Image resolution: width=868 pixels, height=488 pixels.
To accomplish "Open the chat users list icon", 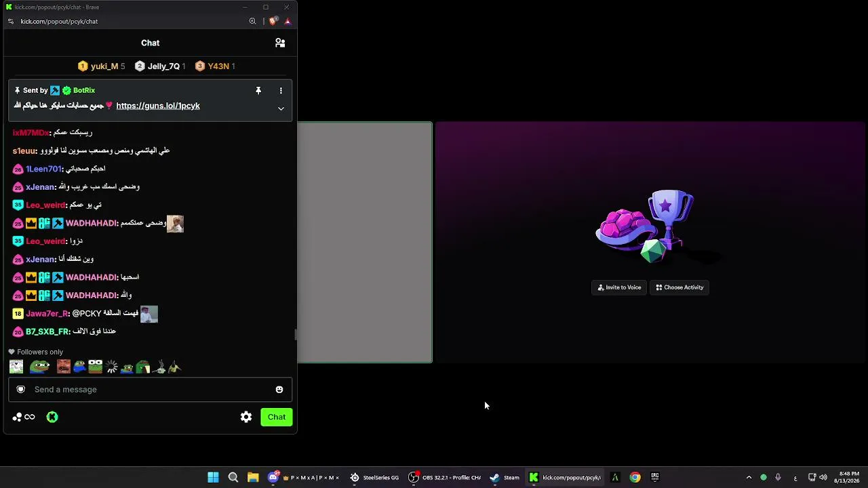I will coord(280,43).
